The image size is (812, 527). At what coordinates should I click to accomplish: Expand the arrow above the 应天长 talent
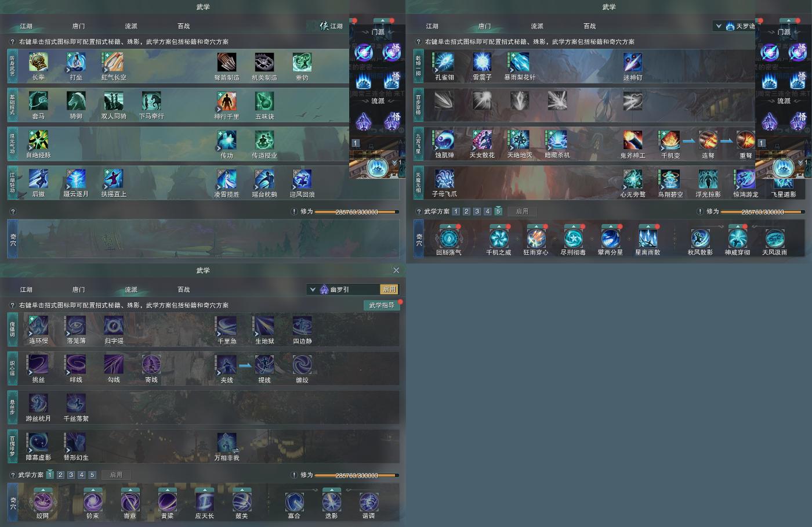click(x=205, y=490)
